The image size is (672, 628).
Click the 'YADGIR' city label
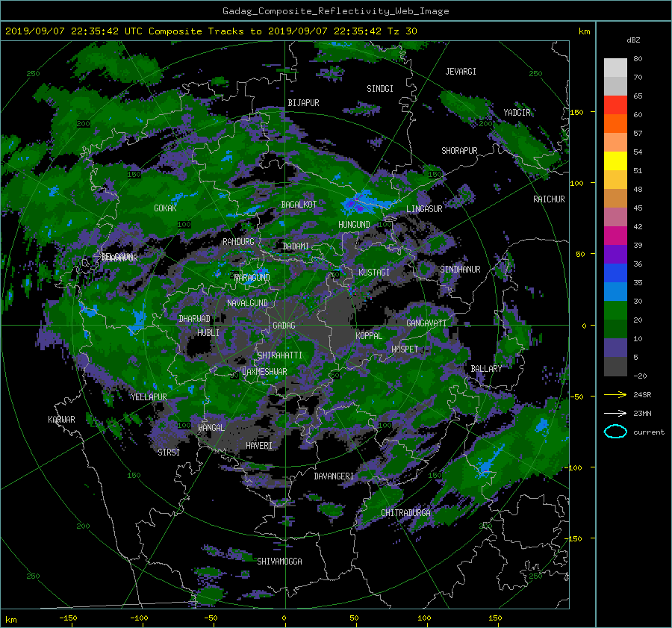tap(517, 113)
